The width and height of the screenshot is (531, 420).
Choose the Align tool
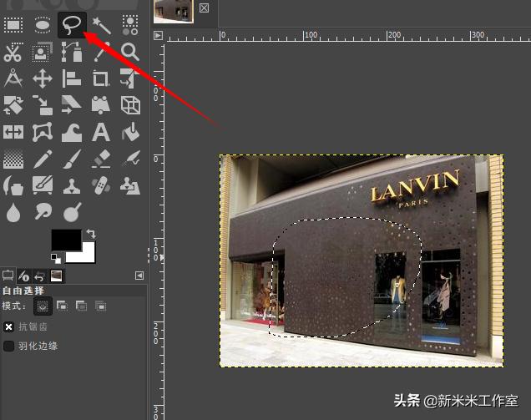[x=72, y=78]
